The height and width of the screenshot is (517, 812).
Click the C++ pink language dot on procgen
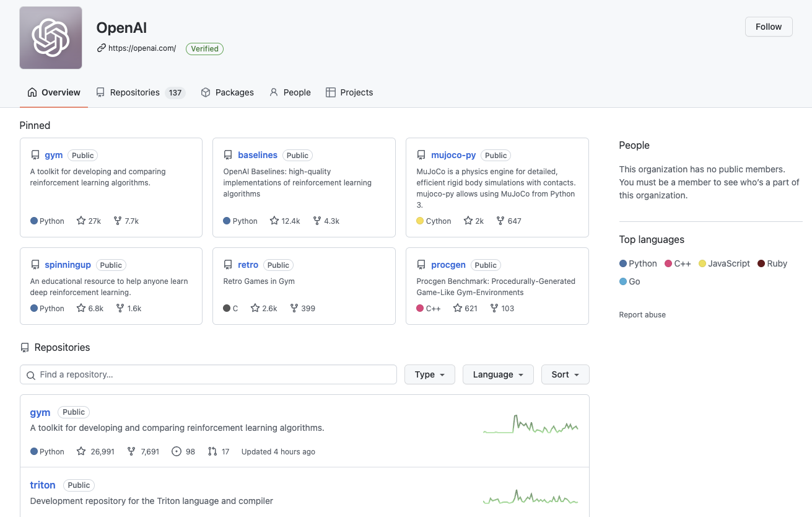420,308
